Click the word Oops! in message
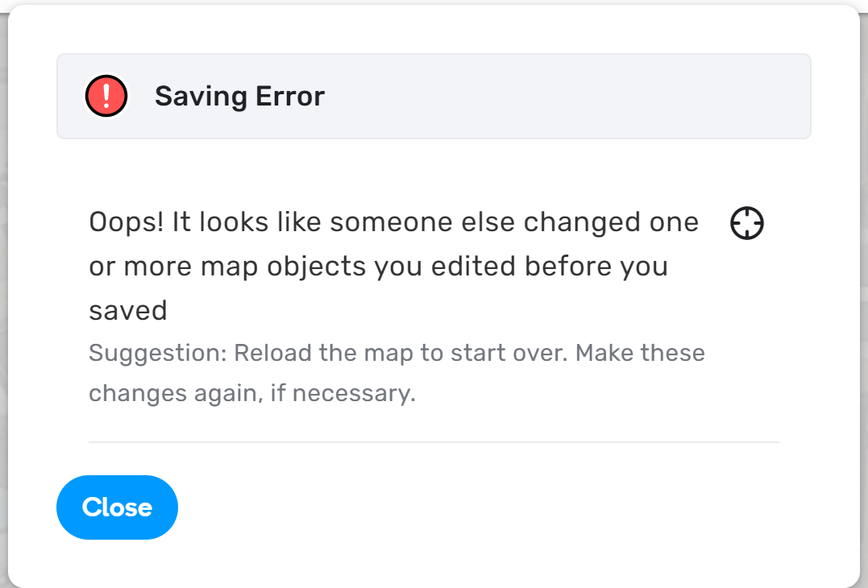Screen dimensions: 868x588 click(127, 222)
